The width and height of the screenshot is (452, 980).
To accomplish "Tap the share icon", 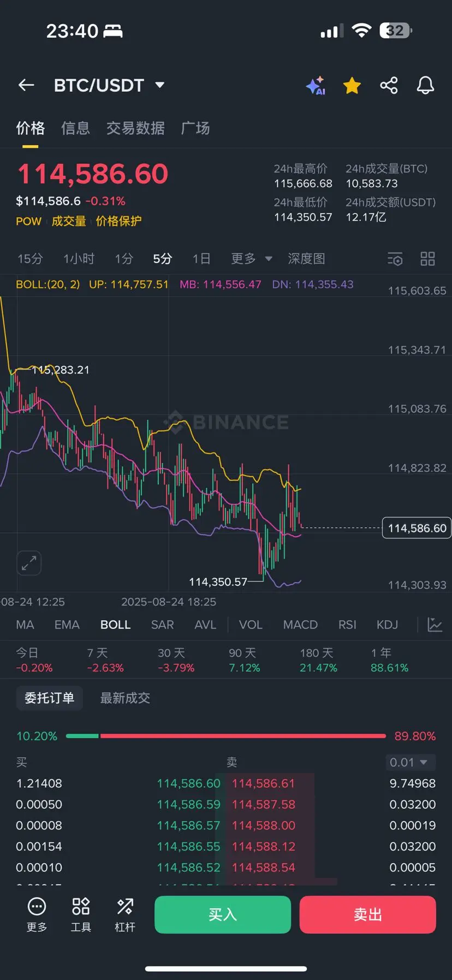I will [x=389, y=86].
